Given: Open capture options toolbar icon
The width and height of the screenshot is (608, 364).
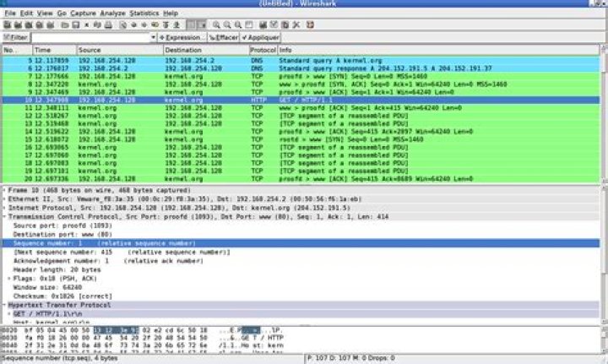Looking at the screenshot, I should point(18,24).
